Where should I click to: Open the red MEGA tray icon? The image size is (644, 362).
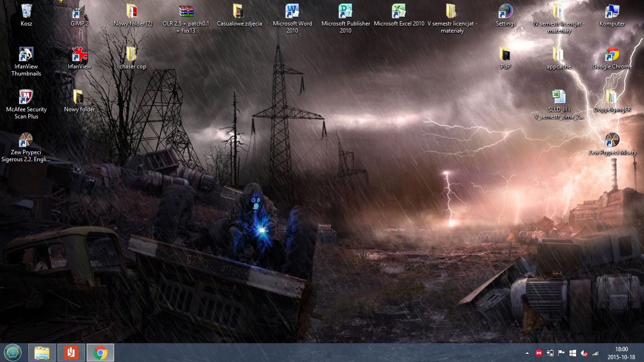[x=539, y=353]
